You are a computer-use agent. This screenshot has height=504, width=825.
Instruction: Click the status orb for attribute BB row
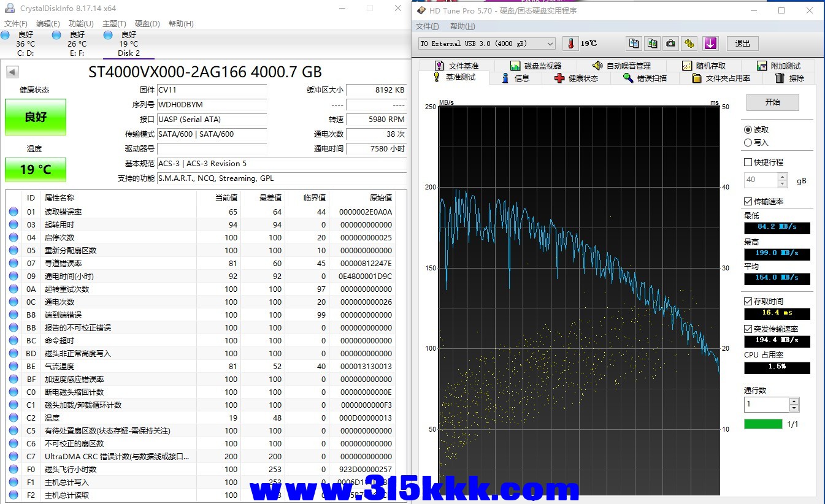coord(13,328)
